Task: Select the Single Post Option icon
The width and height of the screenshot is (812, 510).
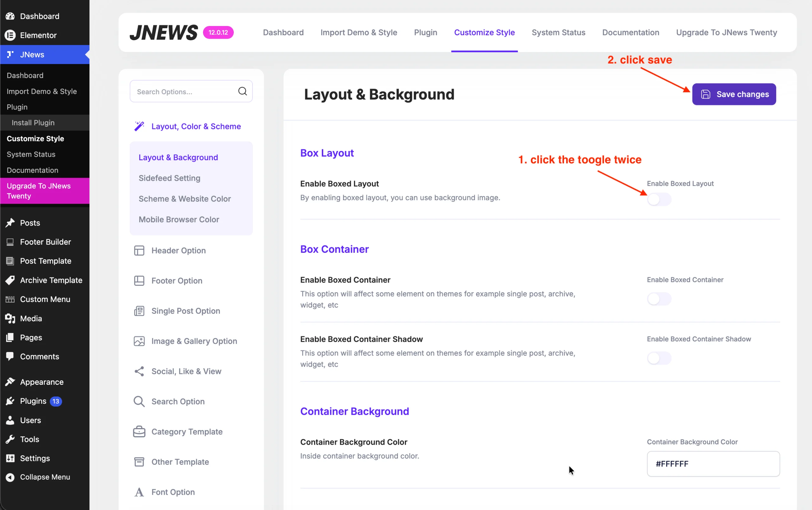Action: (x=139, y=311)
